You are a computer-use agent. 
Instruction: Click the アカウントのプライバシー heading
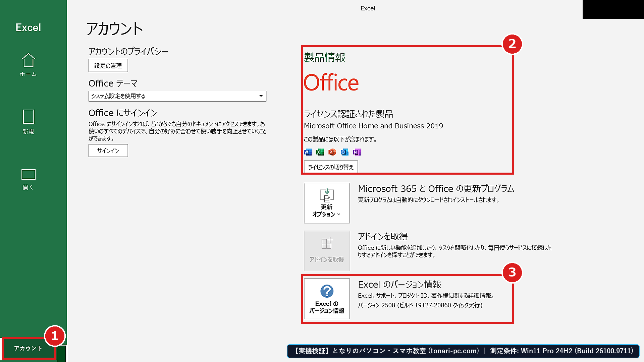128,52
